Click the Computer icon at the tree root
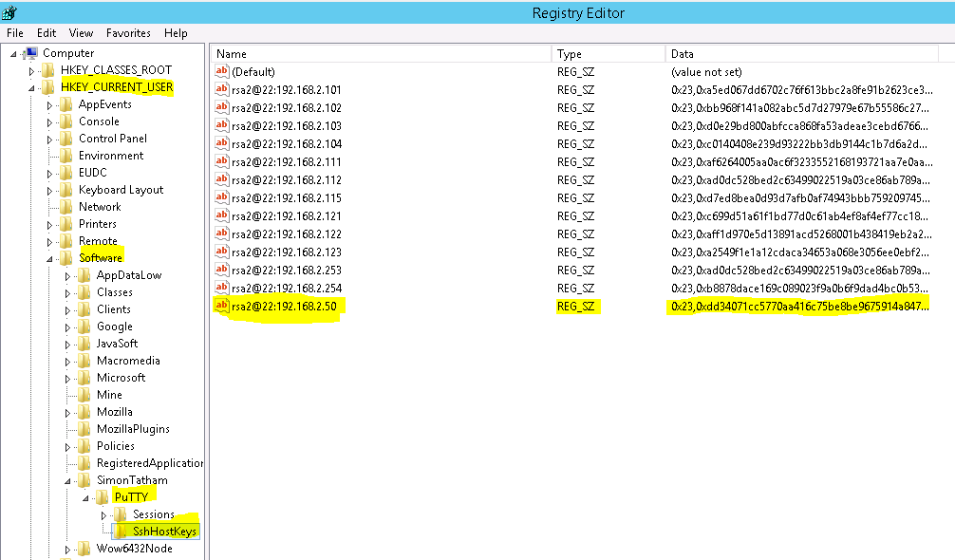Viewport: 955px width, 560px height. 29,53
